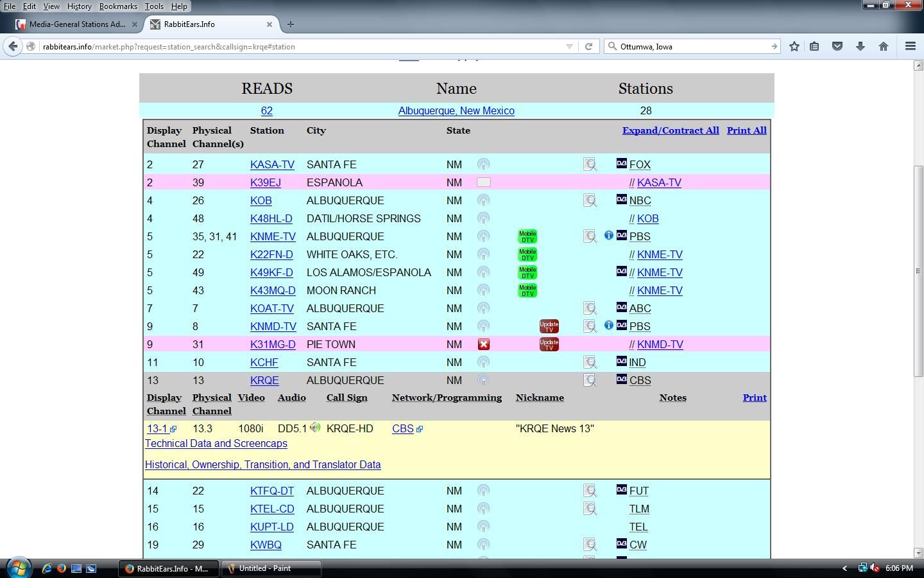Go to the browser Home icon

pos(884,46)
